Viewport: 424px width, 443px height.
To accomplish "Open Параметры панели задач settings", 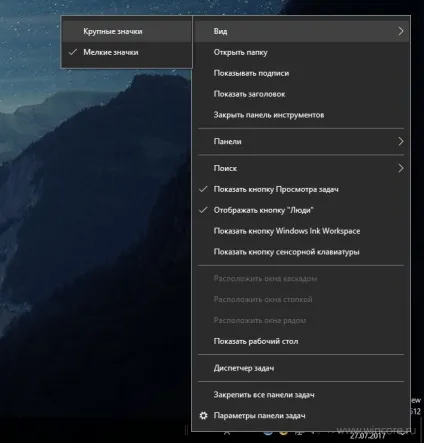I will click(x=301, y=416).
